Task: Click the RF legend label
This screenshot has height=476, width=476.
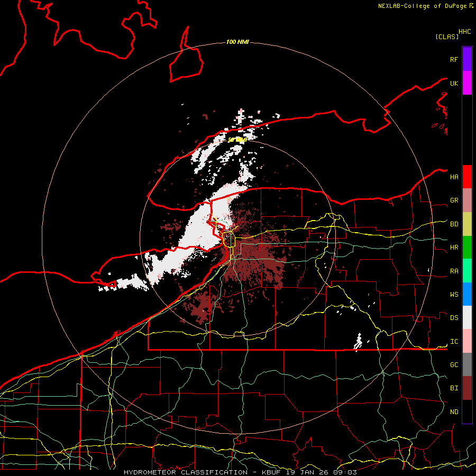Action: pos(454,59)
